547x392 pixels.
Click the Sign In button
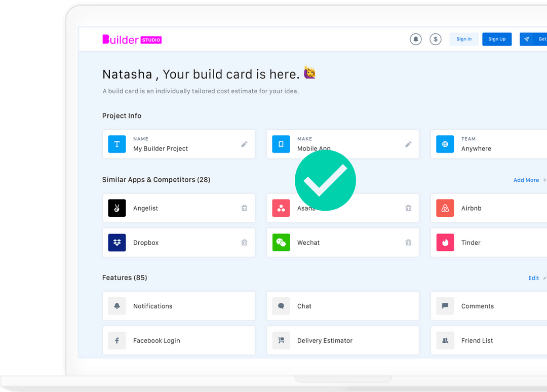pyautogui.click(x=463, y=39)
